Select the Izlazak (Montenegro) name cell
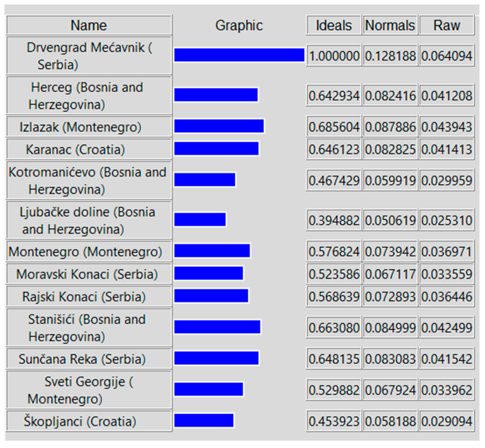Image resolution: width=485 pixels, height=448 pixels. click(x=89, y=127)
